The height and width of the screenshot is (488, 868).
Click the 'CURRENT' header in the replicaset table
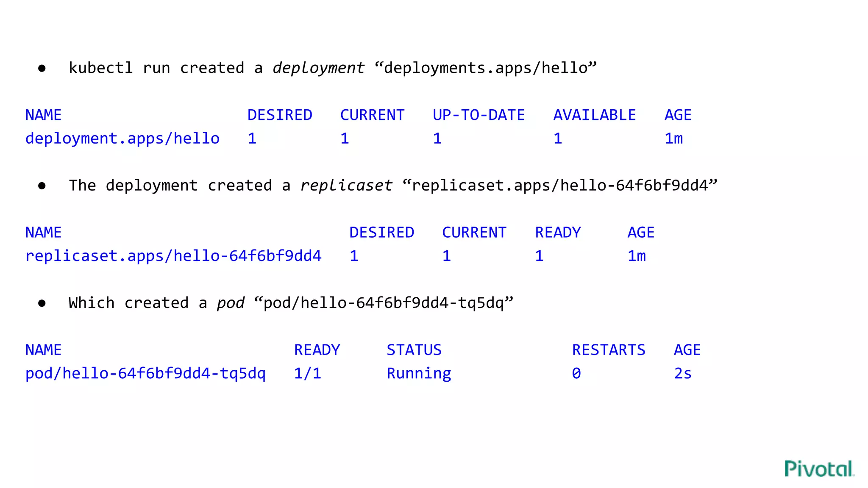pyautogui.click(x=474, y=233)
